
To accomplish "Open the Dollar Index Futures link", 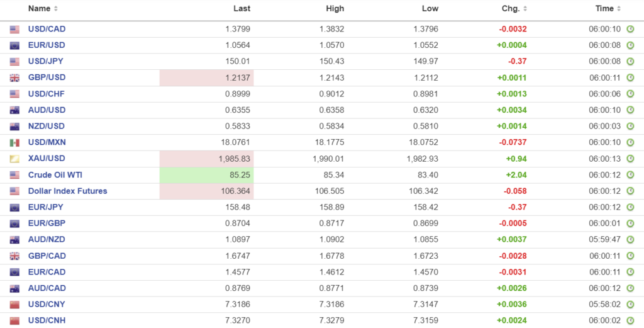I will [x=67, y=191].
